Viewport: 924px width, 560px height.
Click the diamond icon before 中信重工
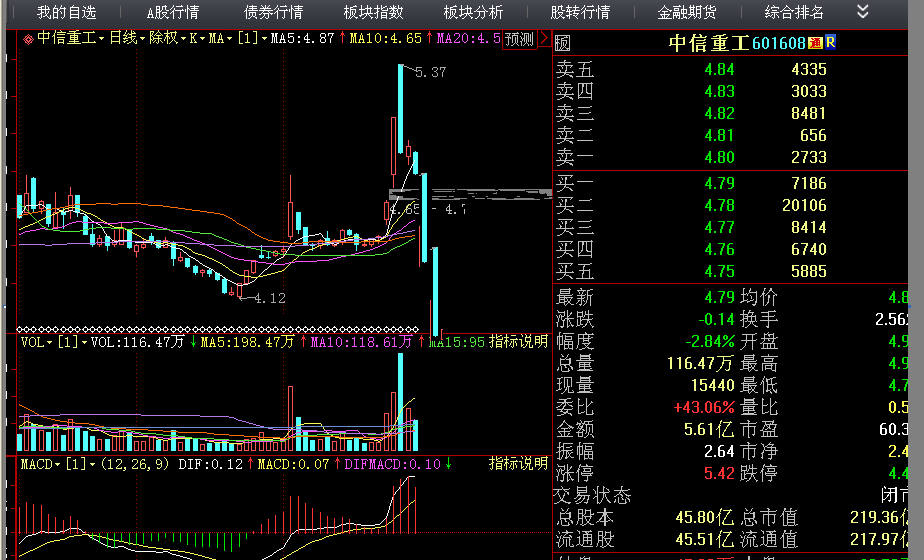point(28,39)
